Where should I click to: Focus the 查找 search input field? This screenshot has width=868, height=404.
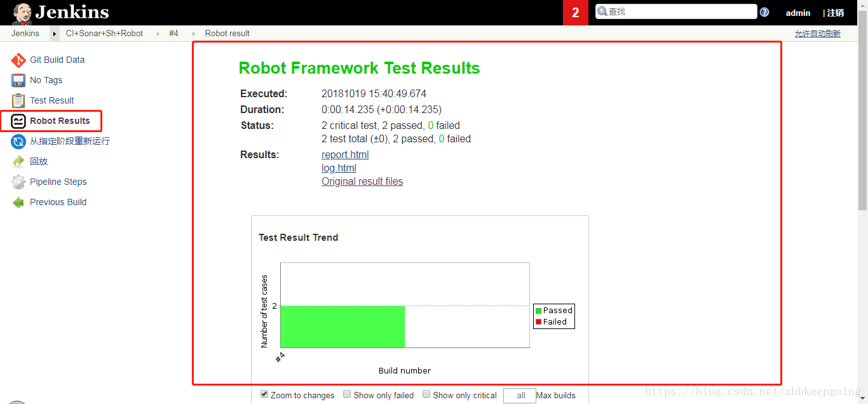676,11
